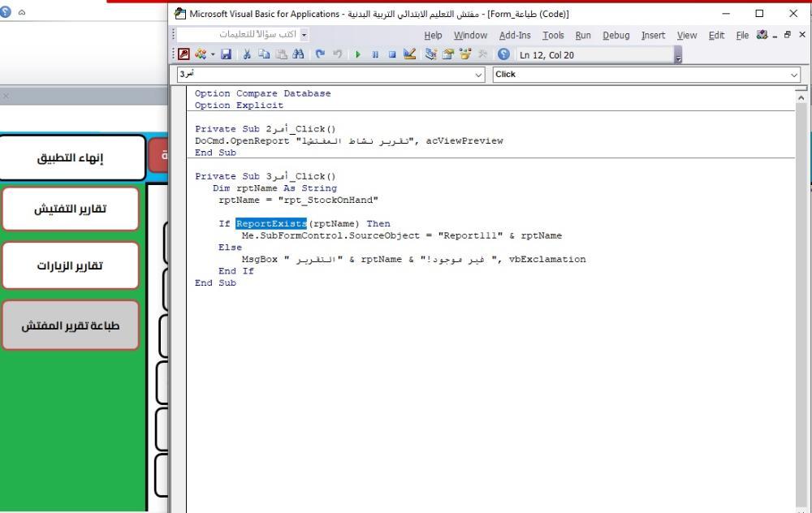This screenshot has width=812, height=513.
Task: Expand the procedure dropdown showing Click
Action: click(x=793, y=75)
